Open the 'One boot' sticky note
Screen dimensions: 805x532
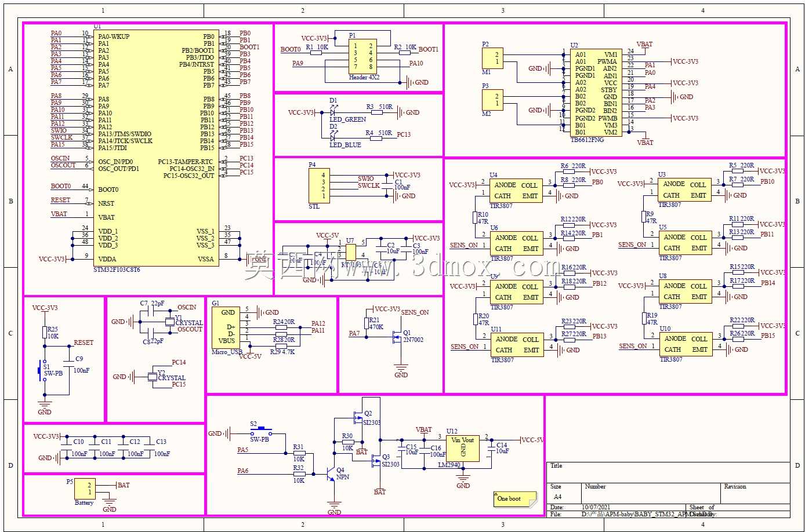tap(515, 500)
